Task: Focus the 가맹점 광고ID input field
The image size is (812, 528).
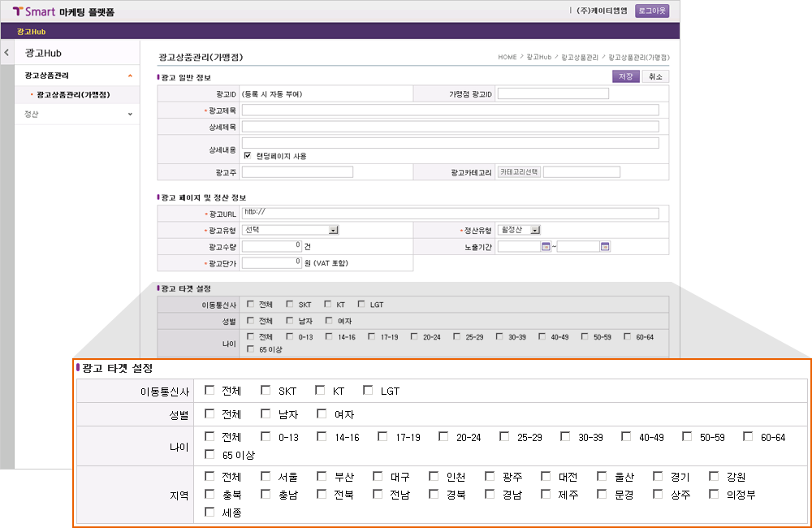Action: (x=553, y=93)
